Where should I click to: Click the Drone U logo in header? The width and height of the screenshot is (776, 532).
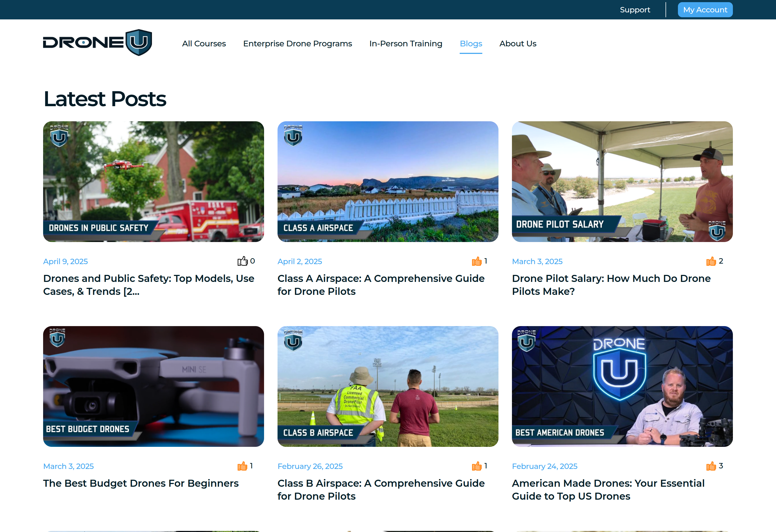98,42
